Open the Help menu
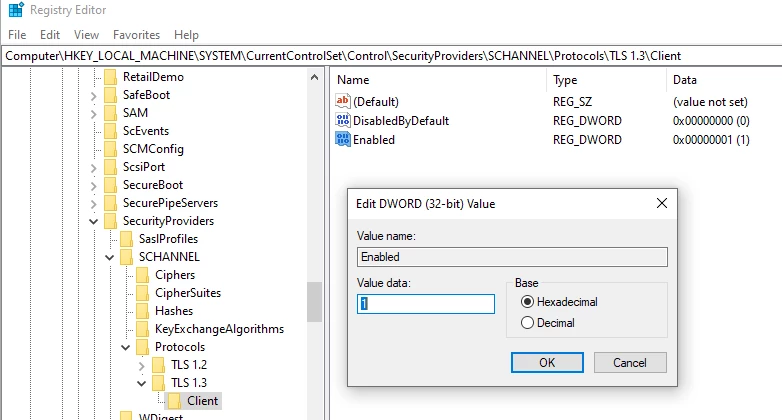The image size is (782, 420). 186,35
